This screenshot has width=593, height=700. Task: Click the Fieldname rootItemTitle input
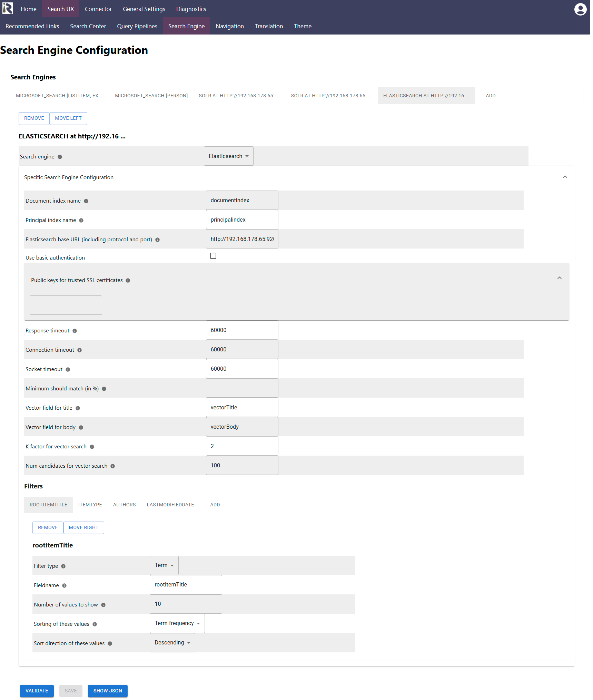click(x=186, y=585)
